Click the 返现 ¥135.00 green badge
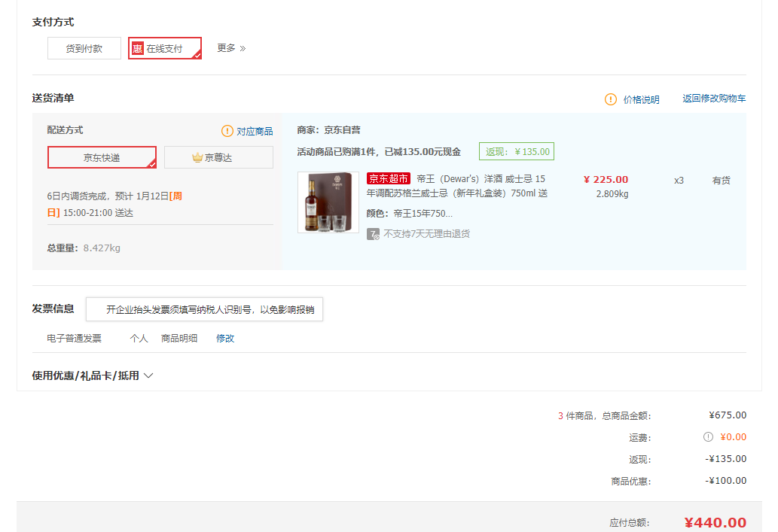Image resolution: width=778 pixels, height=532 pixels. (517, 151)
